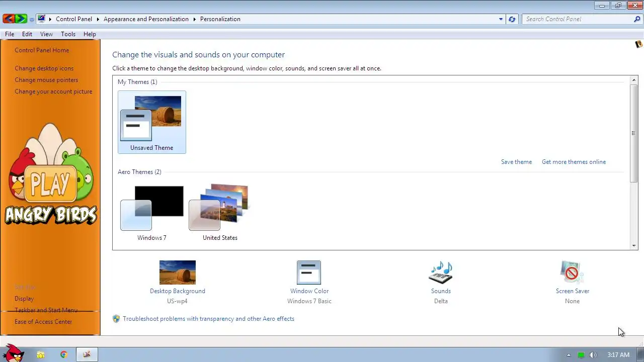644x362 pixels.
Task: Click the volume speaker tray icon
Action: pos(593,354)
